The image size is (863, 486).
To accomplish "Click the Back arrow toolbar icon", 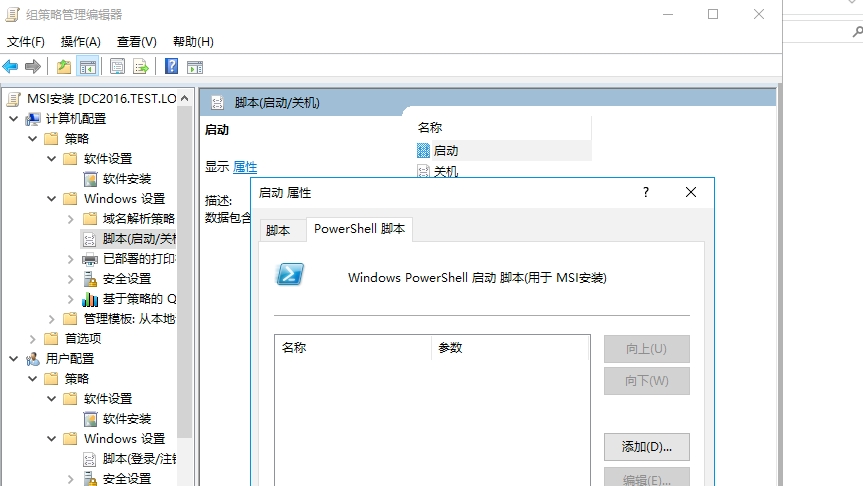I will [x=10, y=67].
